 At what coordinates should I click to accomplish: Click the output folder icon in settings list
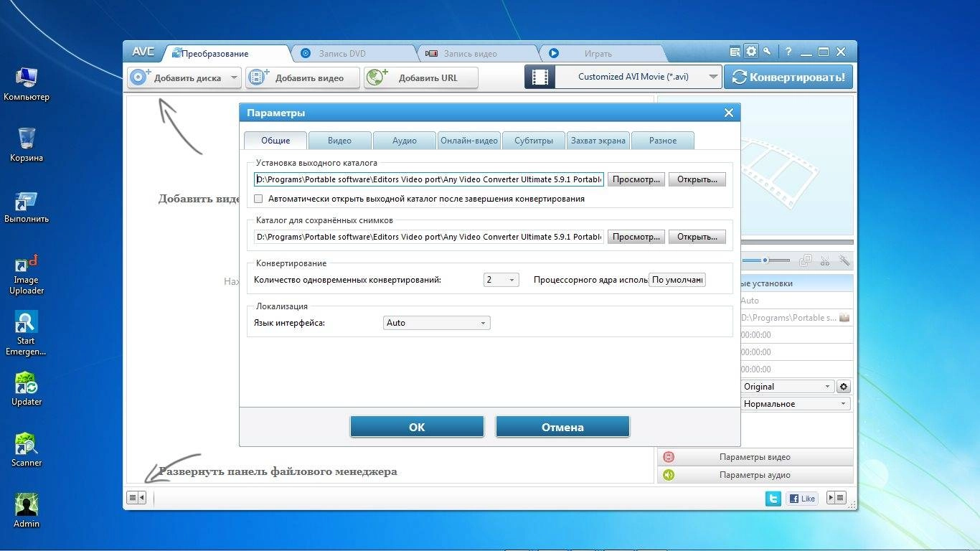844,317
